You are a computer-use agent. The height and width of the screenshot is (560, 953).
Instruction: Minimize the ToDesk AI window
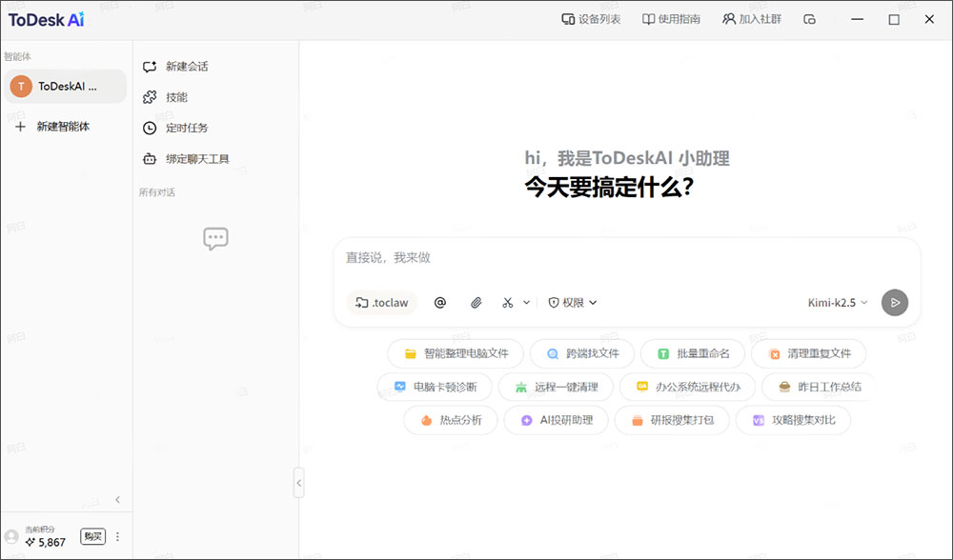click(857, 19)
